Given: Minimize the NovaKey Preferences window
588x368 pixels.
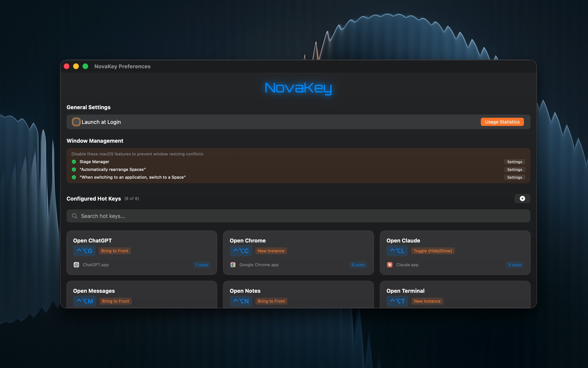Looking at the screenshot, I should click(76, 66).
